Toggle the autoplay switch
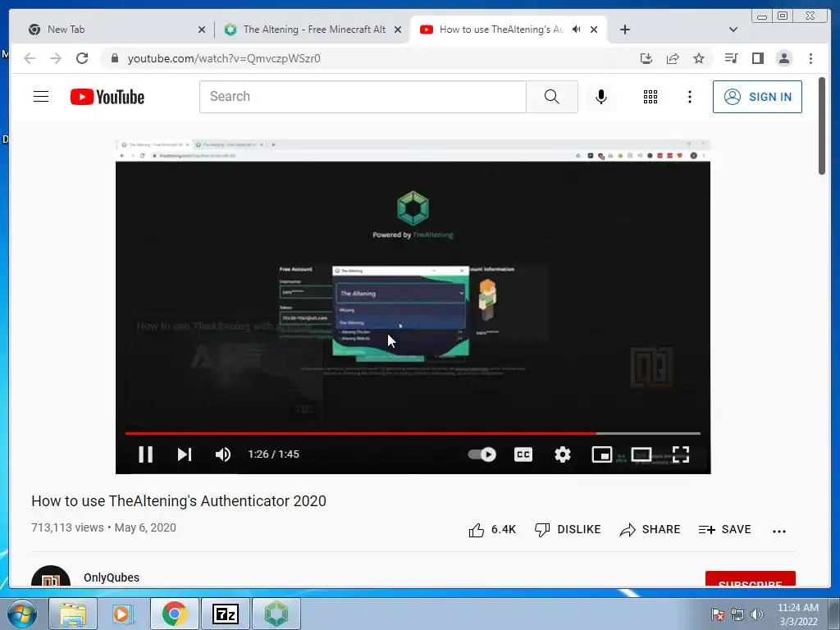 [x=482, y=454]
